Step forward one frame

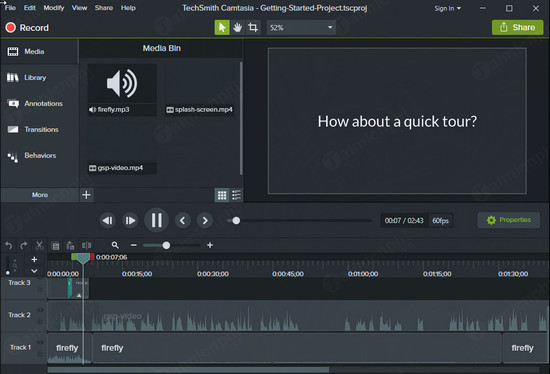pos(130,220)
